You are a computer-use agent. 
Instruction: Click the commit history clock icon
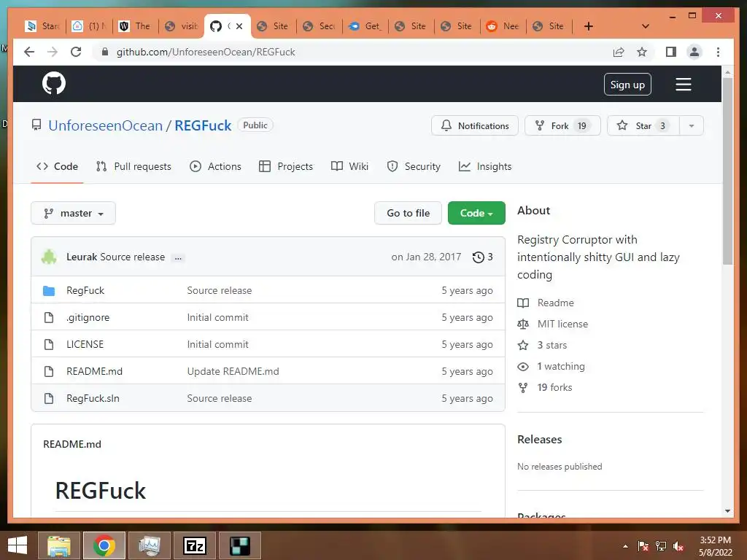click(x=478, y=257)
